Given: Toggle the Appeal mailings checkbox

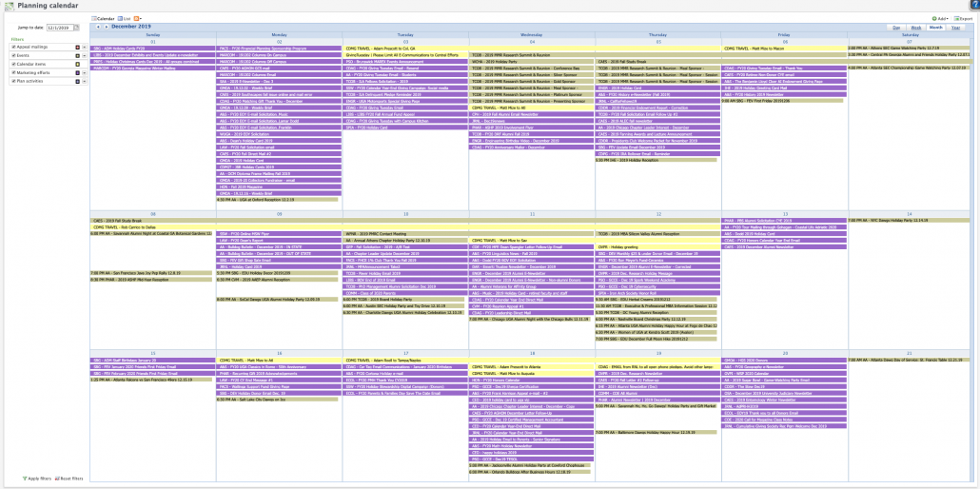Looking at the screenshot, I should 13,47.
